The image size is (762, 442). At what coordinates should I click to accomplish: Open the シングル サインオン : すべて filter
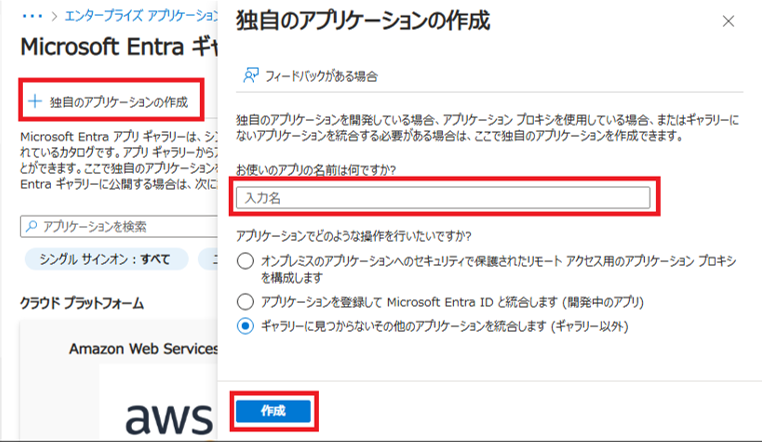pos(106,259)
